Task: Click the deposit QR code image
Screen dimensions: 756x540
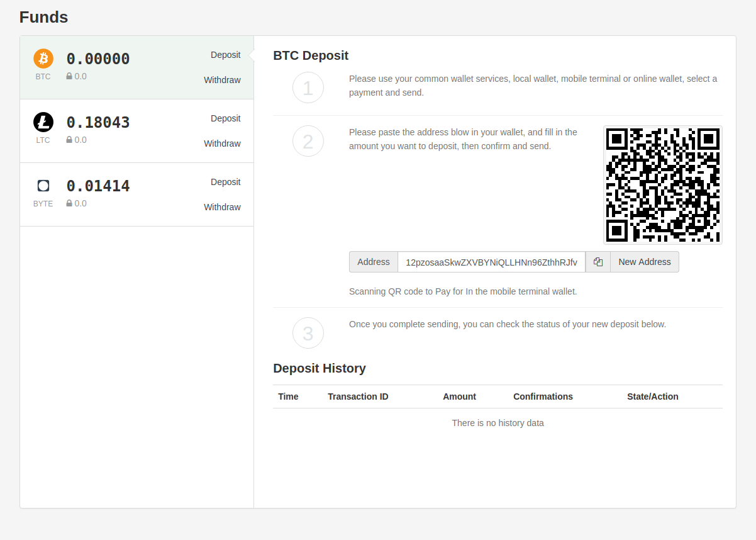Action: pyautogui.click(x=663, y=185)
